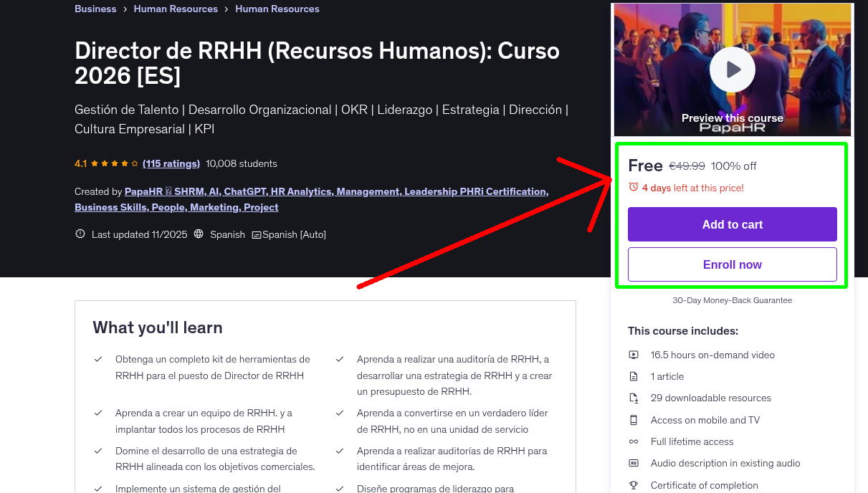The height and width of the screenshot is (493, 868).
Task: Open the Human Resources breadcrumb
Action: click(x=176, y=9)
